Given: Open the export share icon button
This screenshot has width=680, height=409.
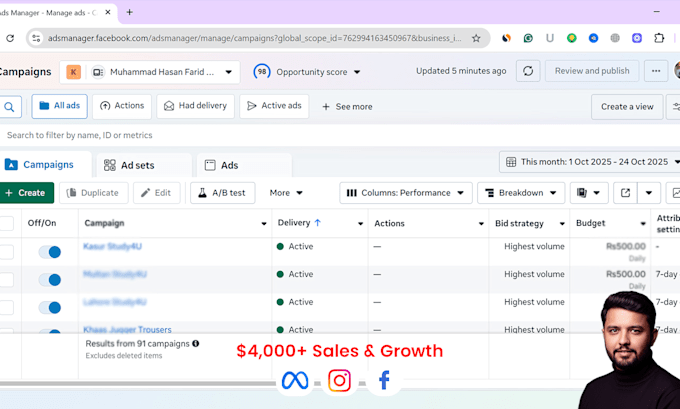Looking at the screenshot, I should (625, 193).
